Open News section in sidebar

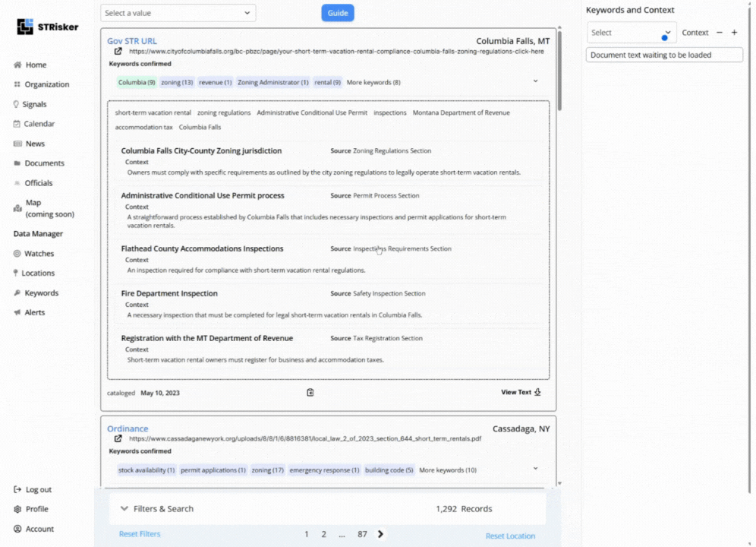click(35, 144)
